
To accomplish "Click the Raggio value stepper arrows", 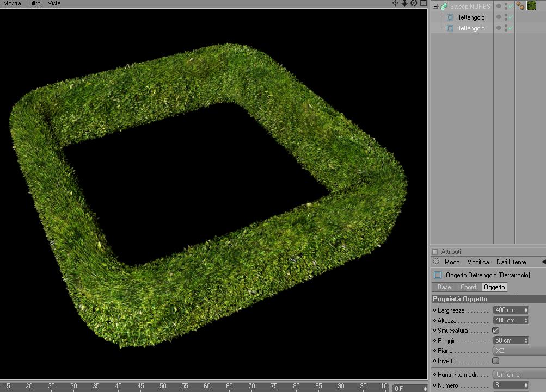I will pos(526,340).
